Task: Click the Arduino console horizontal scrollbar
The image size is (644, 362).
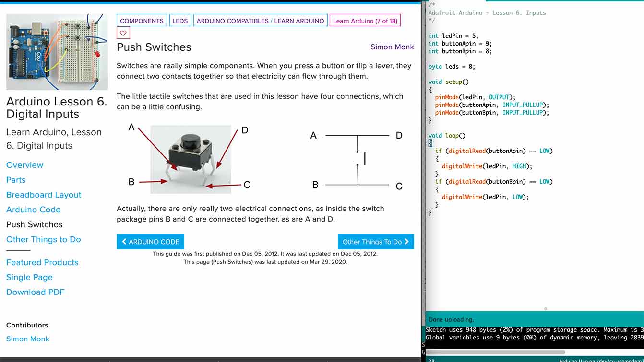Action: click(496, 352)
